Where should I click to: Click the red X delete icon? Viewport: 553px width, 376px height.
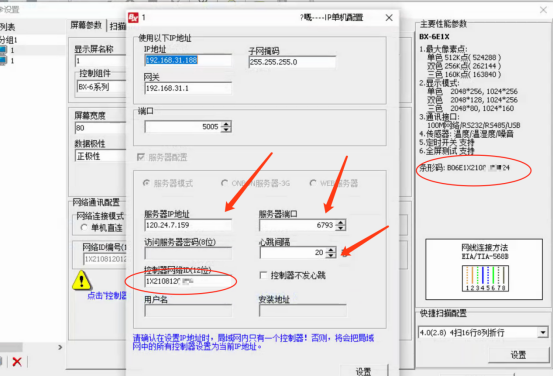(x=17, y=362)
